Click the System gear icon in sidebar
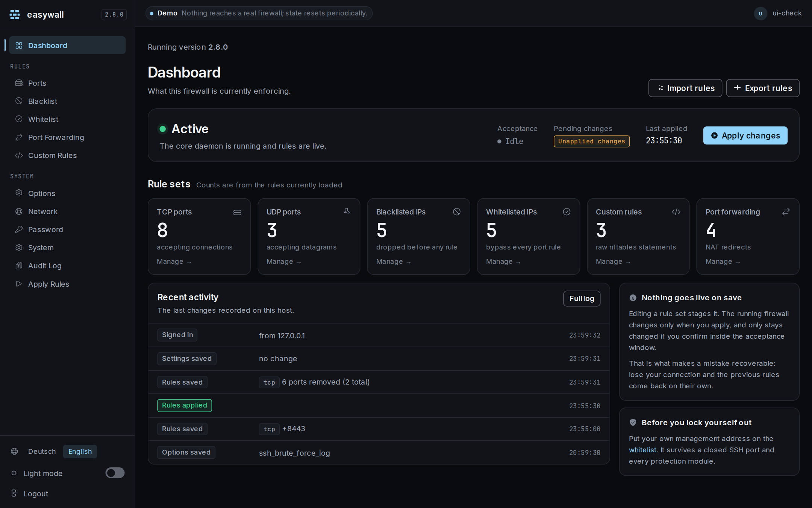Screen dimensions: 812x508 click(19, 247)
